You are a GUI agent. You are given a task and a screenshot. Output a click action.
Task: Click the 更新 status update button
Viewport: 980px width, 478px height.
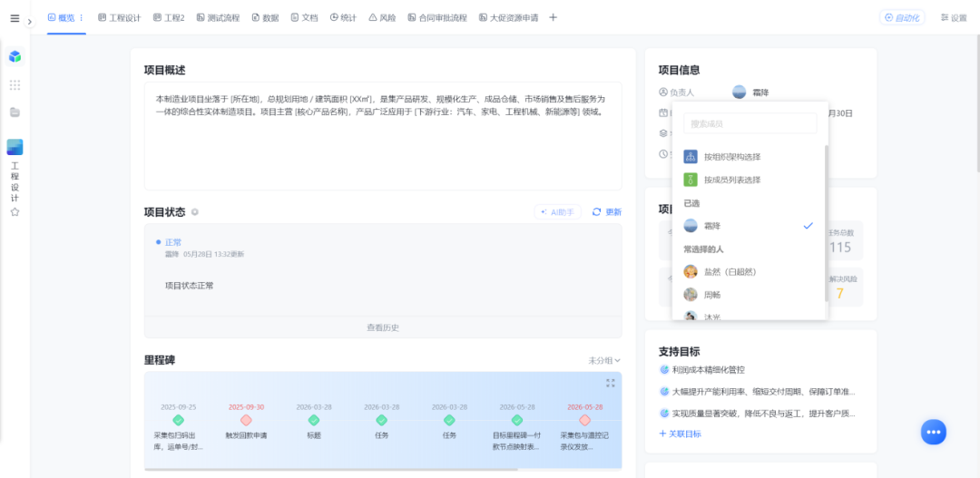[607, 212]
